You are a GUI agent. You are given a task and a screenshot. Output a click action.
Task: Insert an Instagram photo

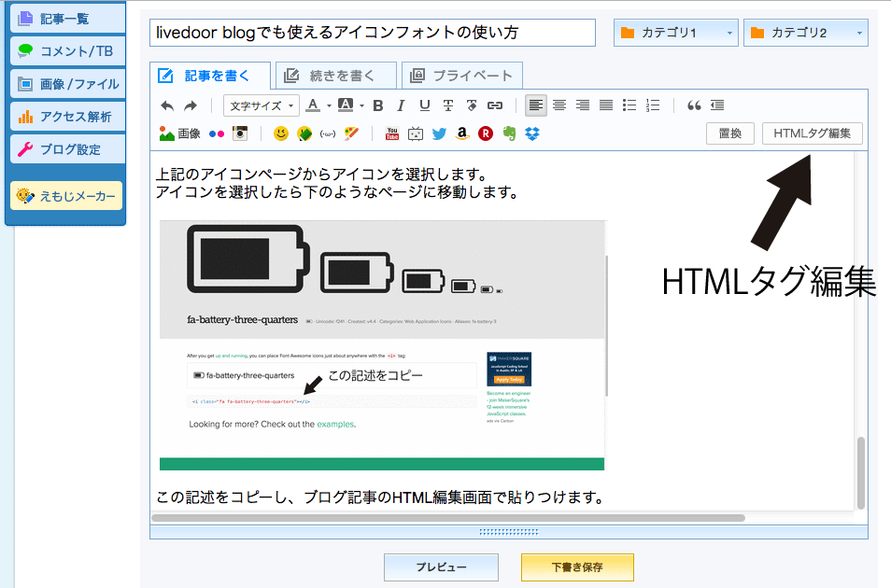pyautogui.click(x=240, y=133)
